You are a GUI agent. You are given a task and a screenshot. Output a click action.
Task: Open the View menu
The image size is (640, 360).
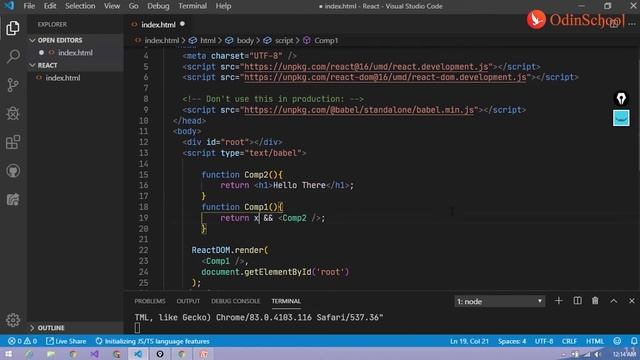click(111, 6)
